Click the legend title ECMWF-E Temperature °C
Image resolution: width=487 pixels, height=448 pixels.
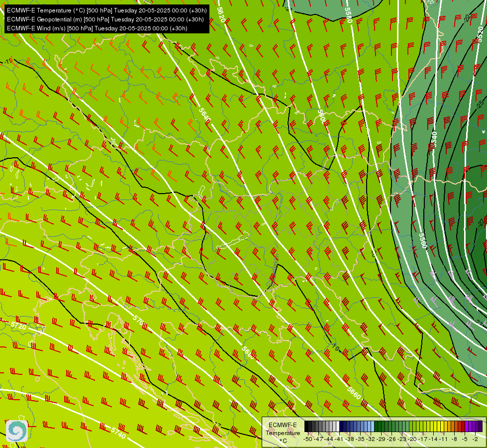pyautogui.click(x=283, y=433)
